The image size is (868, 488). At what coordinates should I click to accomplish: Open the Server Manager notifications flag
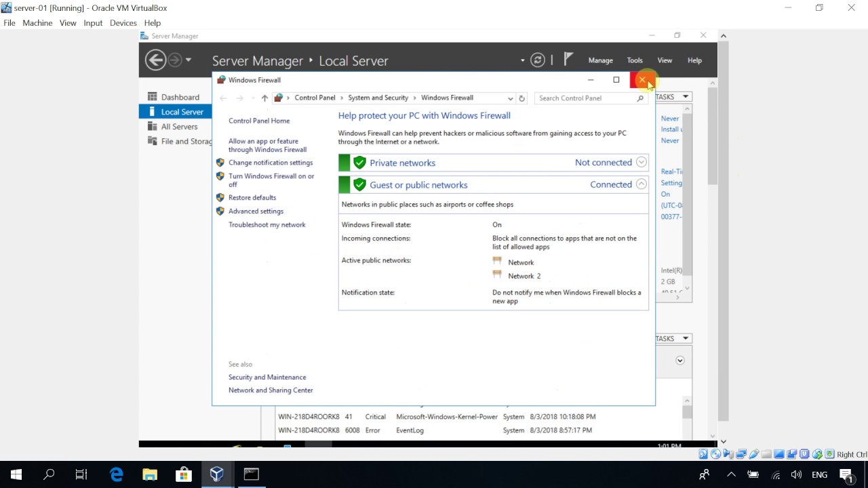(x=568, y=60)
